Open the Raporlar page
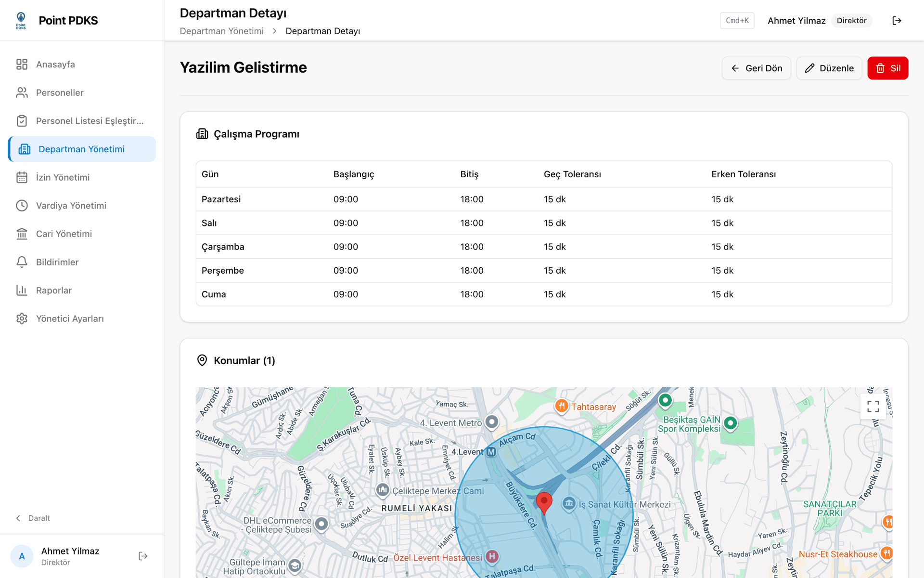Viewport: 924px width, 578px height. pos(82,290)
